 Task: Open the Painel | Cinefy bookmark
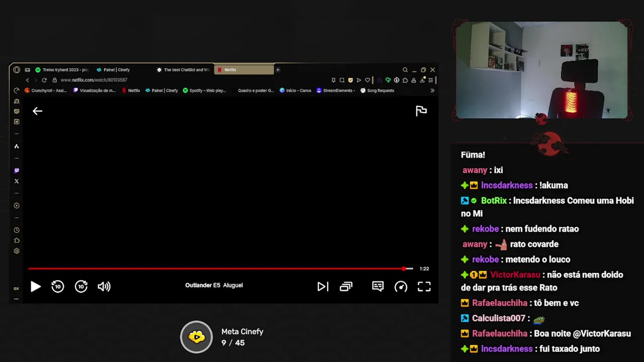coord(162,90)
